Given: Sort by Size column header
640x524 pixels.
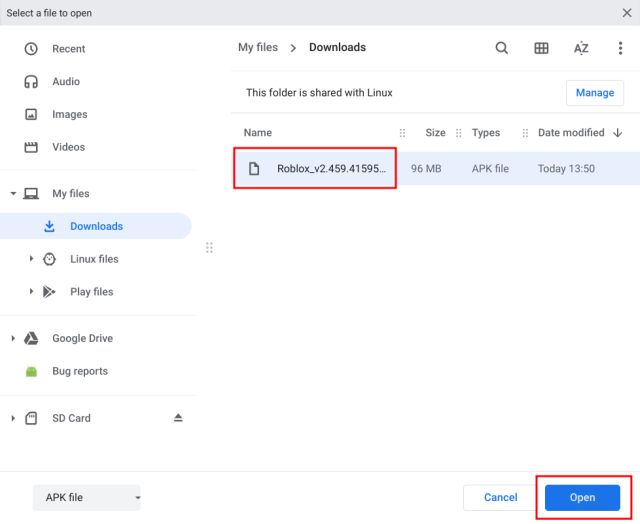Looking at the screenshot, I should coord(435,133).
